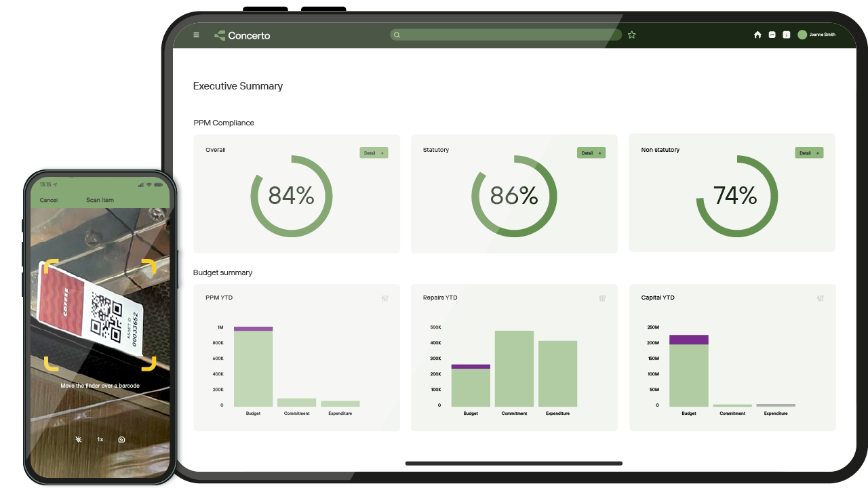
Task: Expand Detail dropdown on Statutory compliance card
Action: point(591,152)
